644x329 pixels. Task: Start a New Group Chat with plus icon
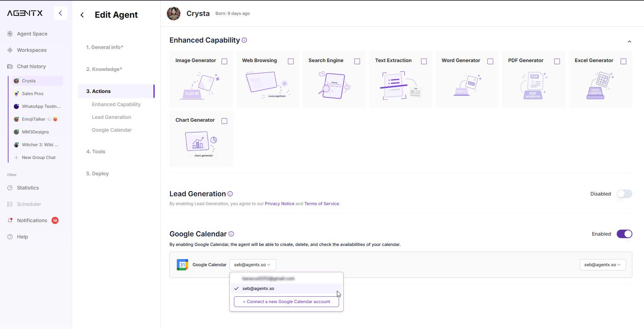(35, 158)
